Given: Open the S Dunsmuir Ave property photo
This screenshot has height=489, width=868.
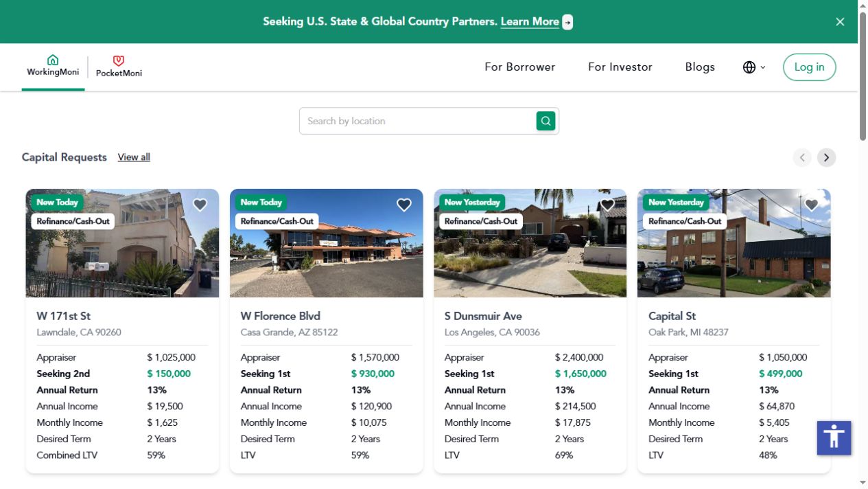Looking at the screenshot, I should point(530,243).
